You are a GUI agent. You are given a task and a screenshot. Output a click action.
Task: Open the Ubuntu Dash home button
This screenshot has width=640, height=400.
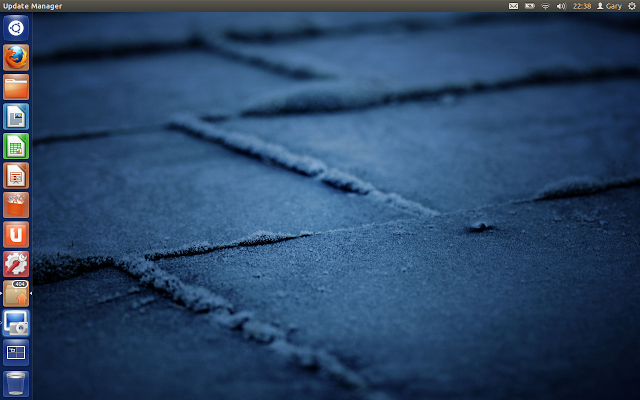tap(16, 28)
